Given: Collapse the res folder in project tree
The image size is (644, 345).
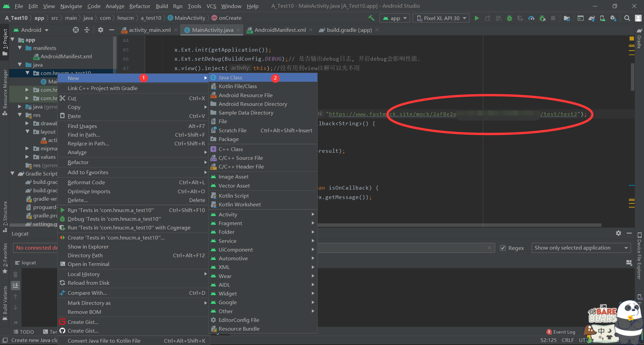Looking at the screenshot, I should [x=20, y=115].
